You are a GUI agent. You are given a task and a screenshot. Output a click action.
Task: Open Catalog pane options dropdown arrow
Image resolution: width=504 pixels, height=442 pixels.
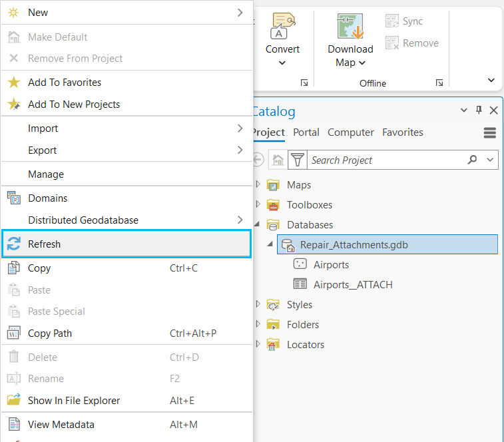[x=463, y=110]
